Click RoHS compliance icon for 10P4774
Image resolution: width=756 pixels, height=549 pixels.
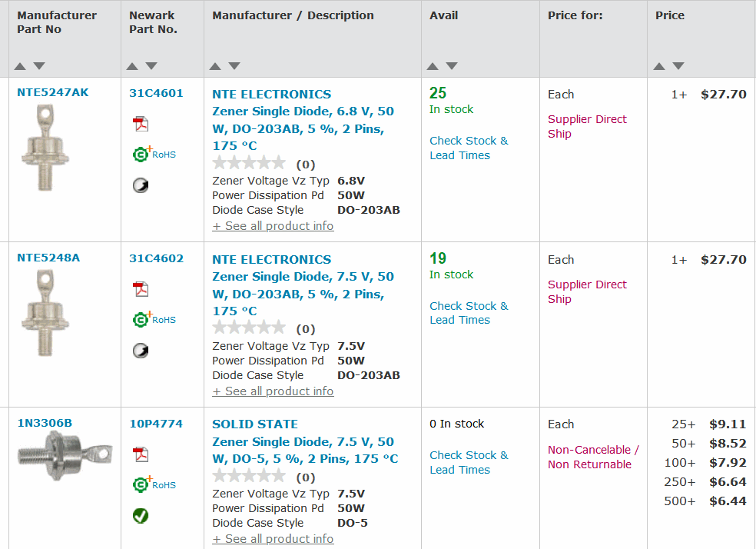coord(154,484)
